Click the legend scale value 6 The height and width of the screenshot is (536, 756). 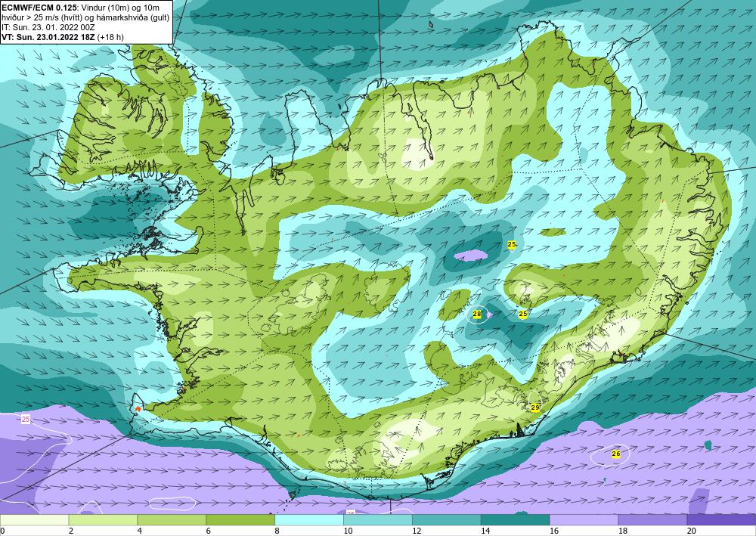point(209,531)
